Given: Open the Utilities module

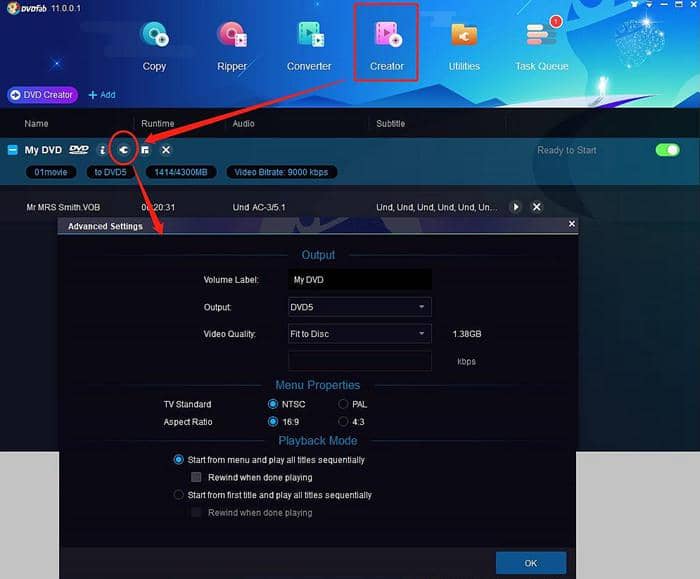Looking at the screenshot, I should (x=464, y=46).
